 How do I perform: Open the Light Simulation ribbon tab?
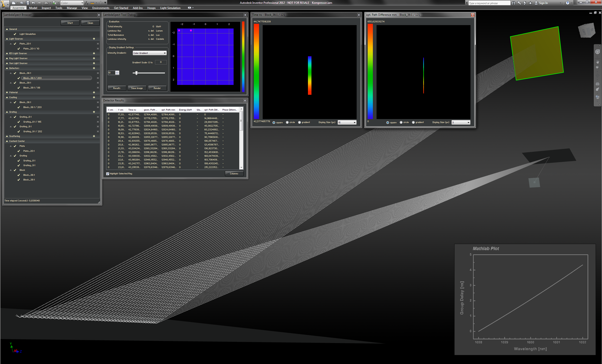pos(170,8)
